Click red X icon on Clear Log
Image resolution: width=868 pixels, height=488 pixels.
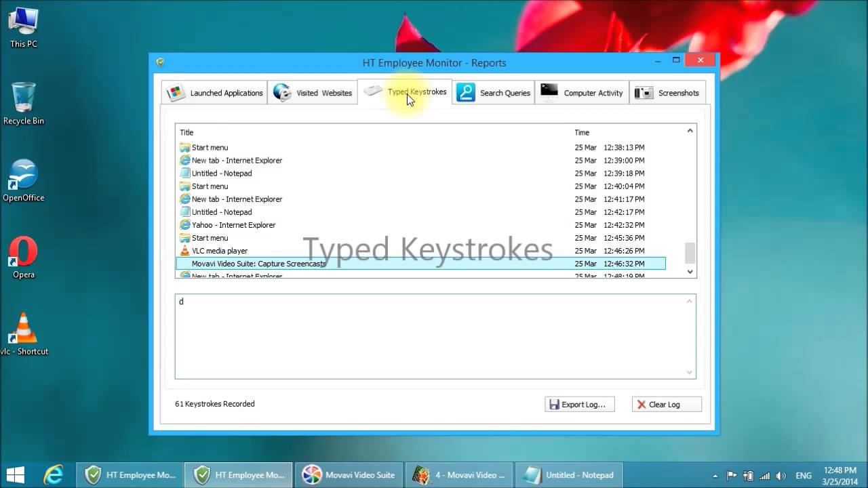(642, 404)
